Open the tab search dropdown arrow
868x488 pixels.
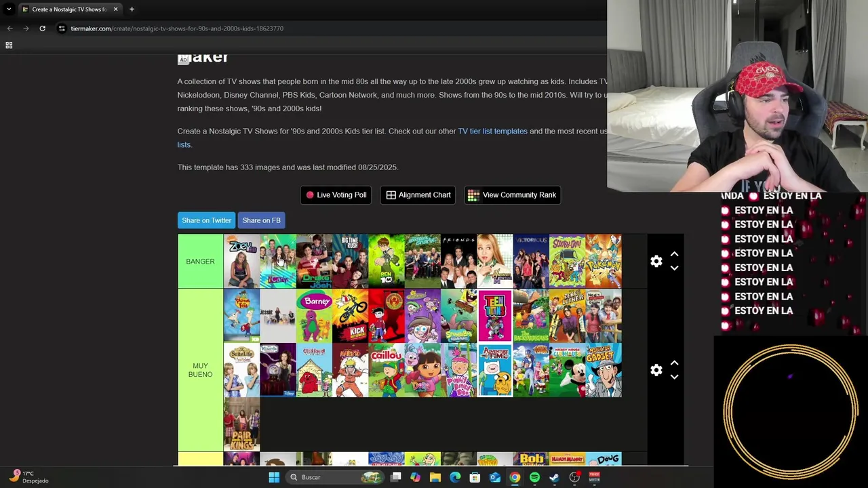9,9
